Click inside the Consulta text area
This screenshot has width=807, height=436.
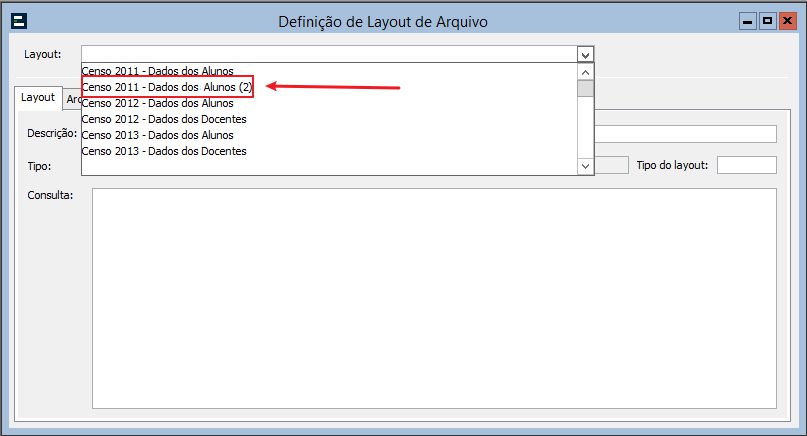pos(434,299)
